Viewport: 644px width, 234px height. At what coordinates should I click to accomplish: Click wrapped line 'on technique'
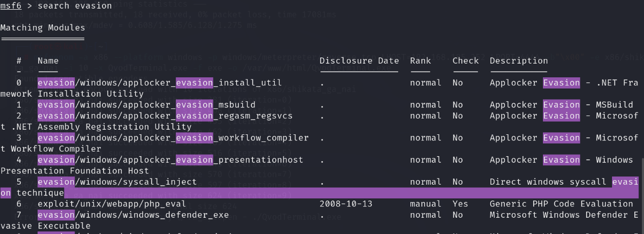pos(32,193)
